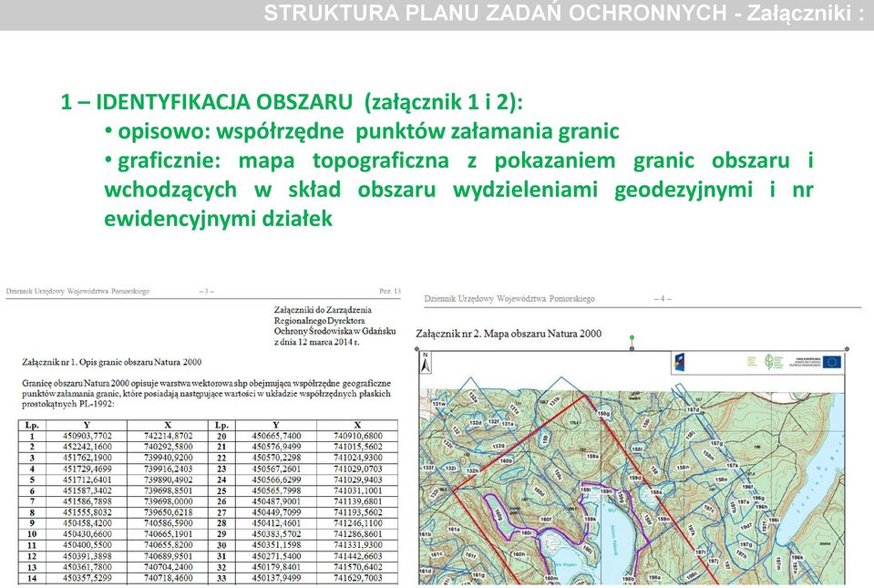Click the 'Załączniki do Zarządzenia' line
Screen dimensions: 874x588
coord(323,310)
